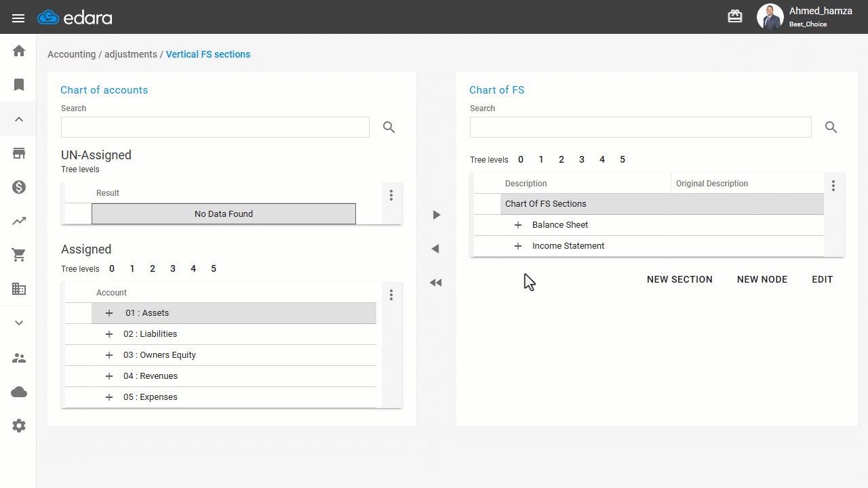Expand the Balance Sheet section
The height and width of the screenshot is (488, 868).
coord(518,225)
